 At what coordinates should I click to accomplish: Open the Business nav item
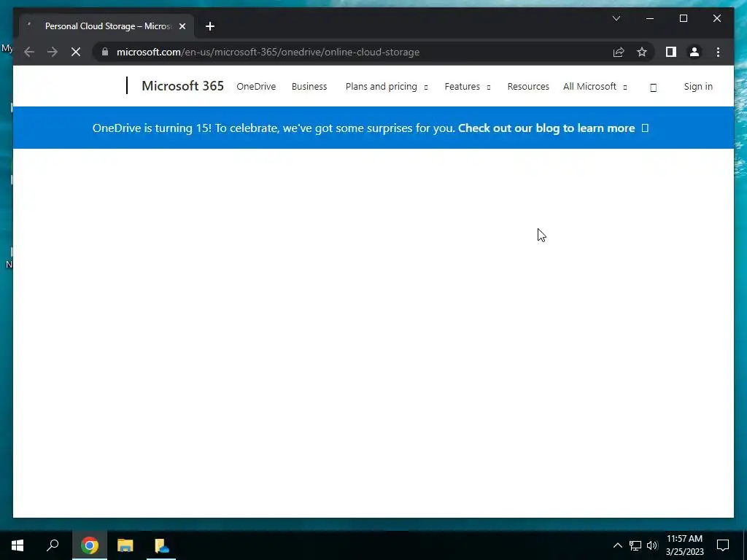(309, 87)
